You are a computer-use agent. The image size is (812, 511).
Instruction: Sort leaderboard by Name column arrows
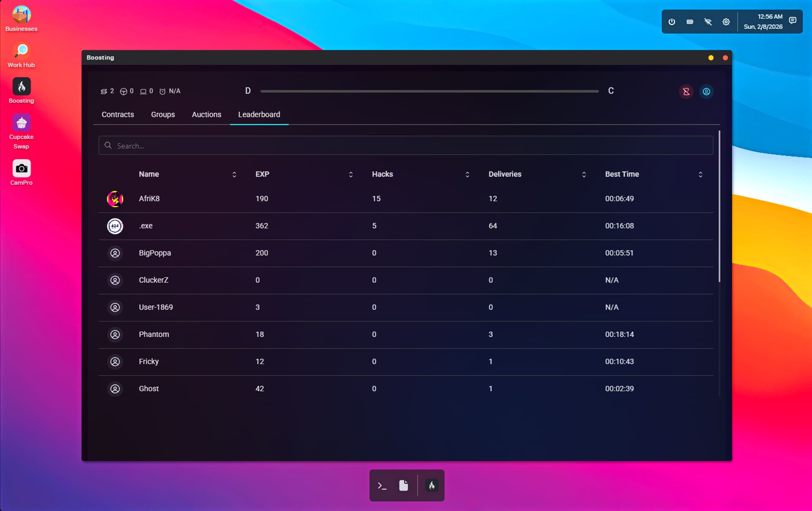click(x=234, y=174)
